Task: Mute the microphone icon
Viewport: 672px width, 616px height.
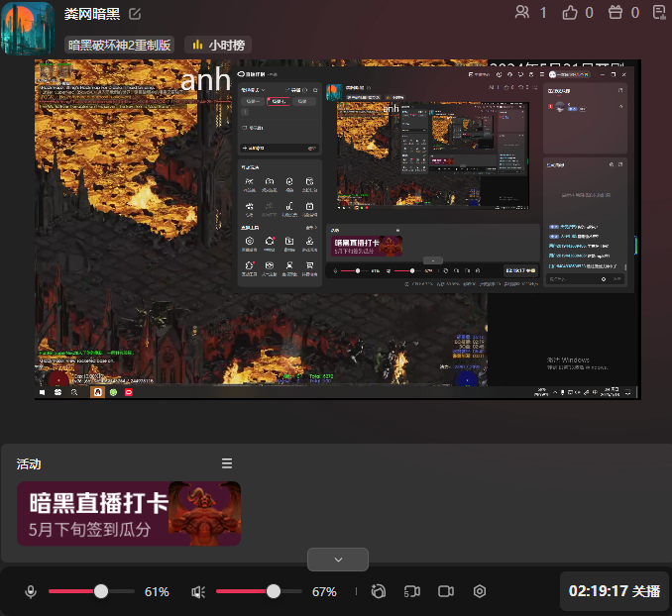Action: tap(31, 591)
